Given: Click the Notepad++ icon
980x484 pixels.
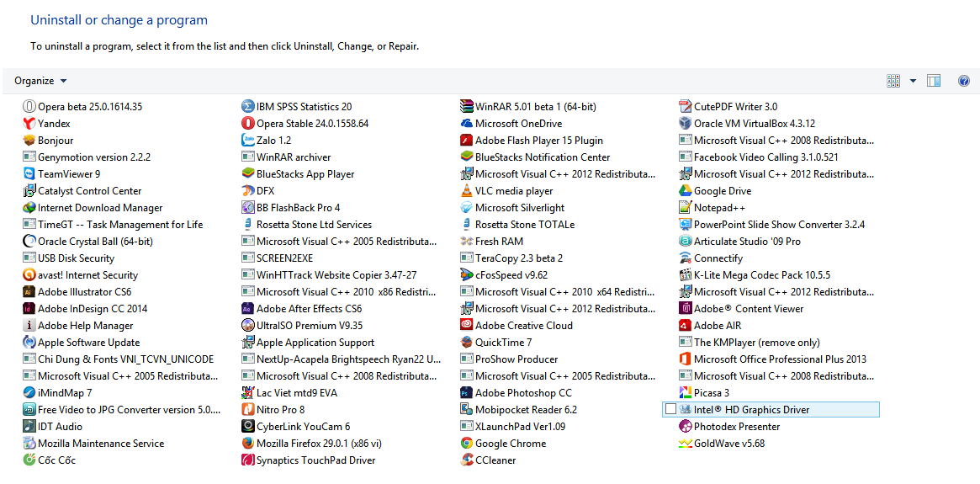Looking at the screenshot, I should [685, 208].
